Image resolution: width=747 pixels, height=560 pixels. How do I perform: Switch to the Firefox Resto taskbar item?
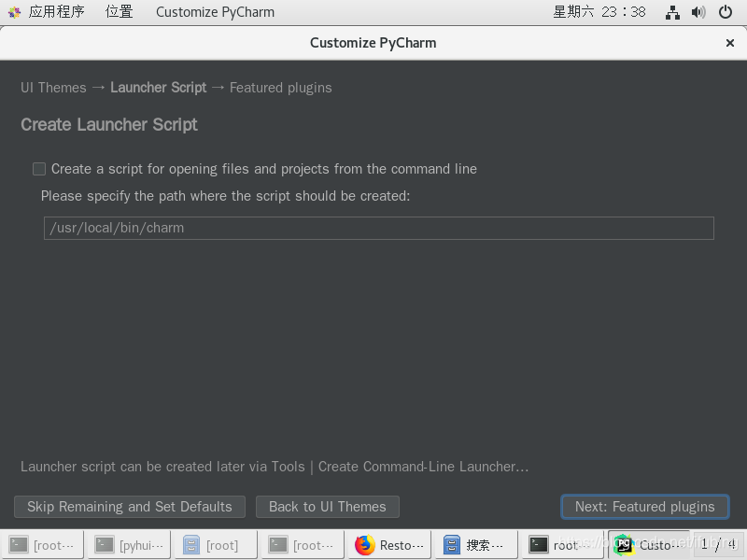click(x=389, y=545)
